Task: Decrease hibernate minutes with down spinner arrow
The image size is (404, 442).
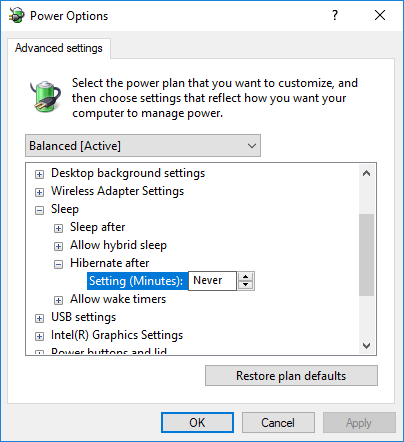Action: pos(246,285)
